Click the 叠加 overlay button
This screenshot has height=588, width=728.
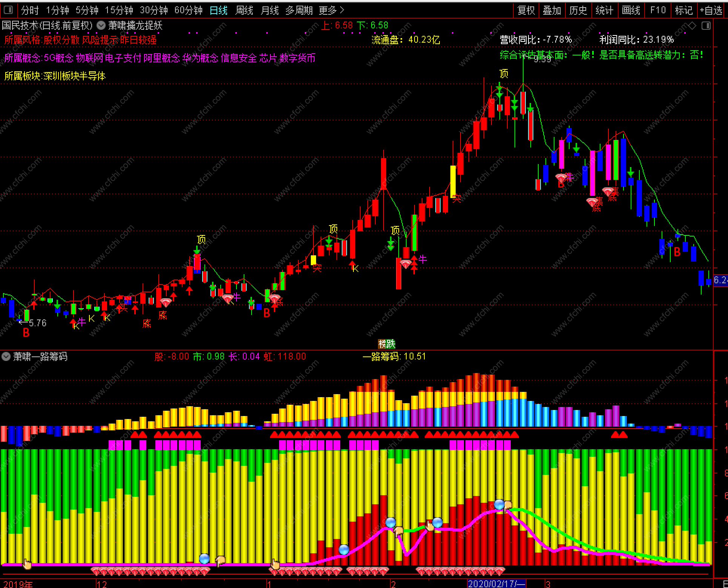point(552,10)
